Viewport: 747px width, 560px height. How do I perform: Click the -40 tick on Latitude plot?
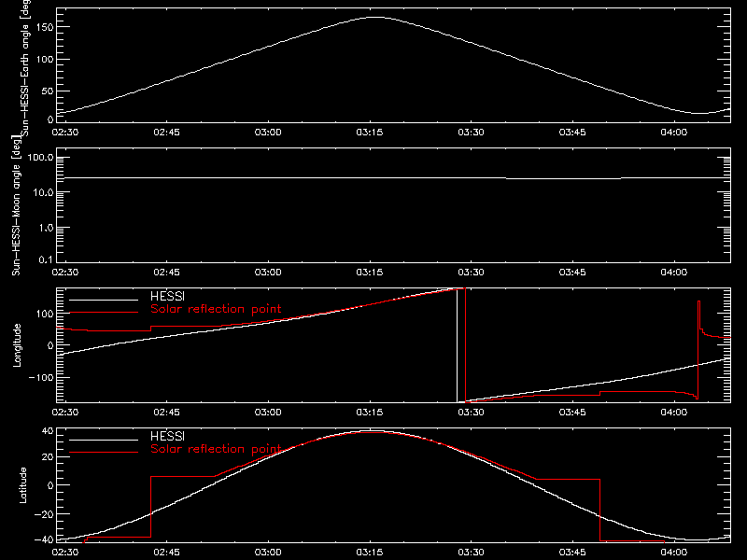pos(44,540)
